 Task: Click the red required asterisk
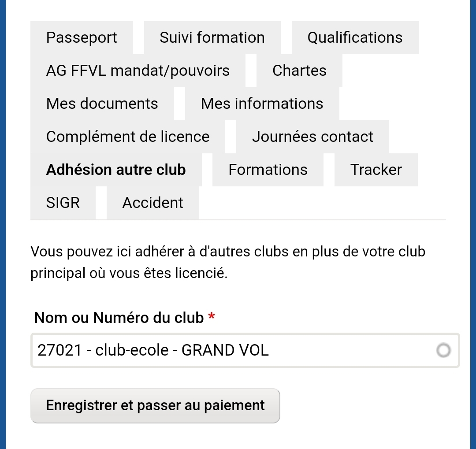[212, 316]
